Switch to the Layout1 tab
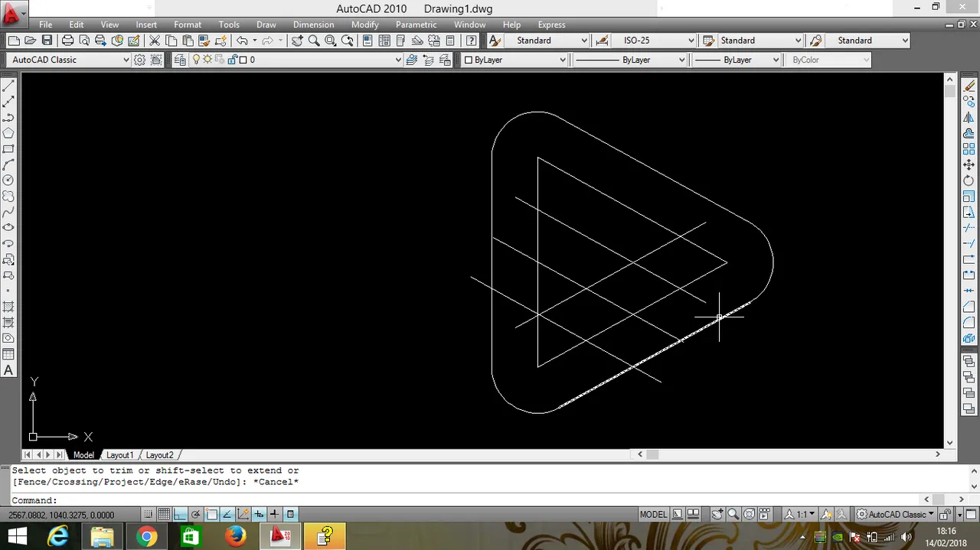This screenshot has width=980, height=550. tap(119, 455)
